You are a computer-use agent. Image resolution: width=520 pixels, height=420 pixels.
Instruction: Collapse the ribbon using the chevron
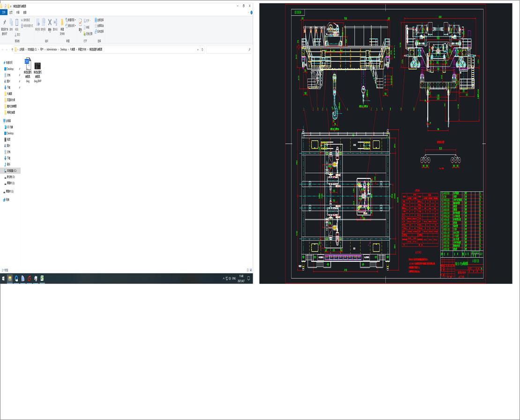pos(249,13)
